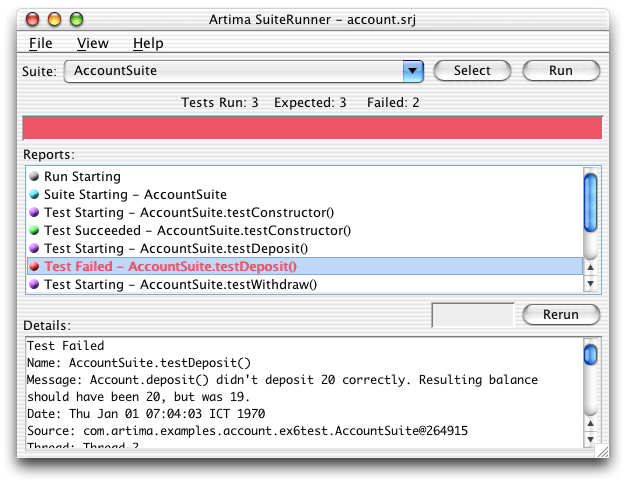Select the 'Run Starting' report row
Screen dimensions: 625x485
pos(305,176)
